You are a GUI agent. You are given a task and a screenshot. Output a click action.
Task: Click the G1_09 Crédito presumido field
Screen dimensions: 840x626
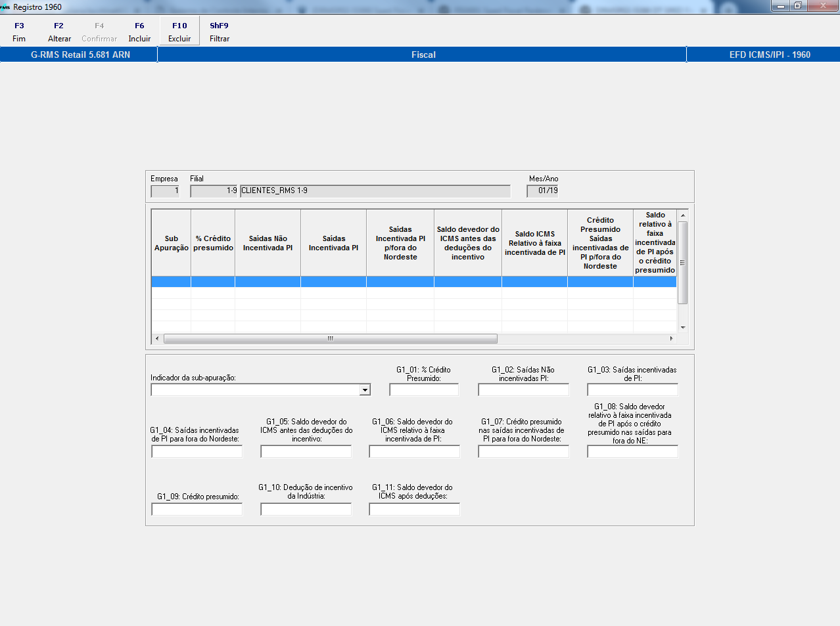[197, 509]
